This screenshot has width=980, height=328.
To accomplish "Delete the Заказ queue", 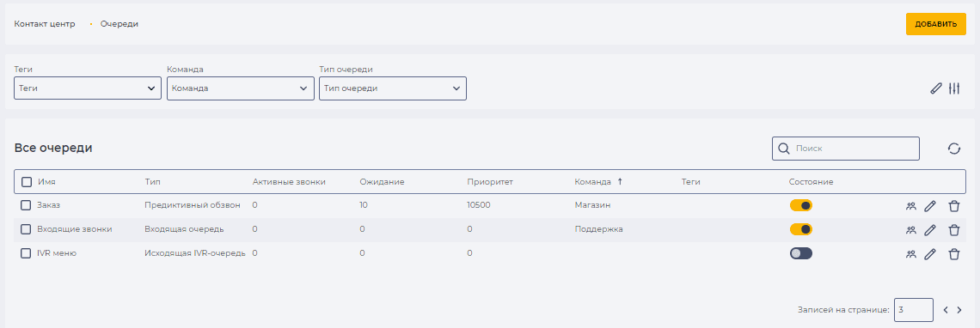I will click(x=953, y=205).
